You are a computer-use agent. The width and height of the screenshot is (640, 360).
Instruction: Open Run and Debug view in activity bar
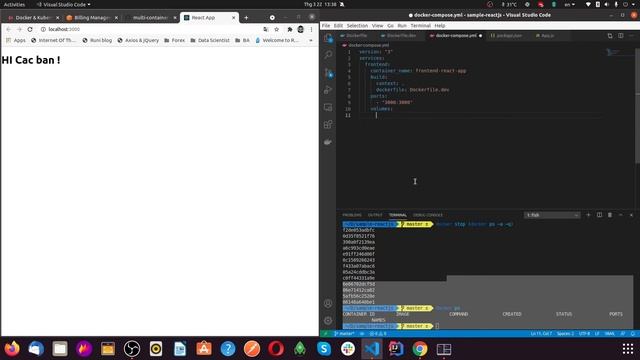click(328, 90)
